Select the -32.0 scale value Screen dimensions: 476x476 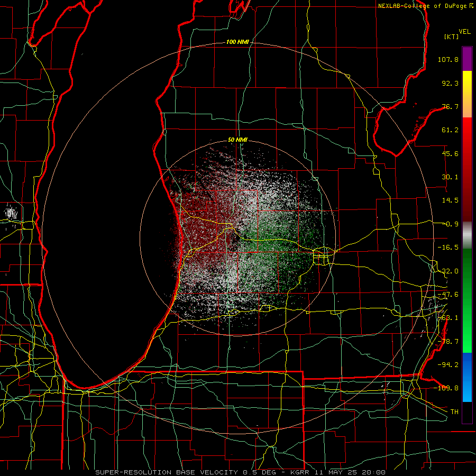448,271
